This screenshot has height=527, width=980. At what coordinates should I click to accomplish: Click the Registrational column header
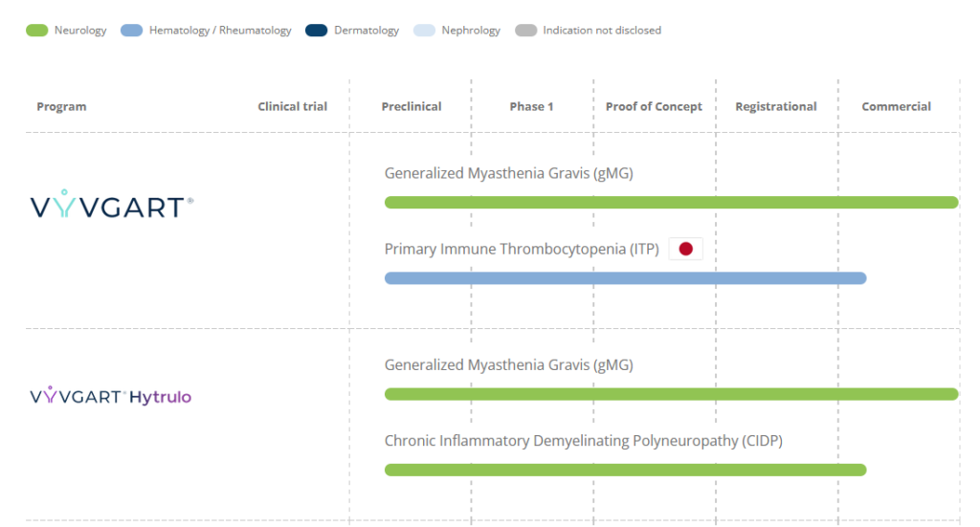tap(775, 107)
